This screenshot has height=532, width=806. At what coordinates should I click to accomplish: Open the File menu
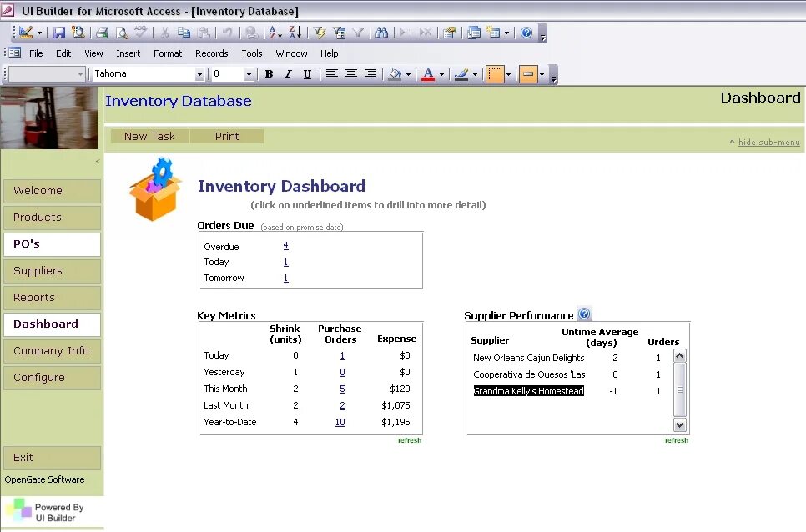(36, 53)
